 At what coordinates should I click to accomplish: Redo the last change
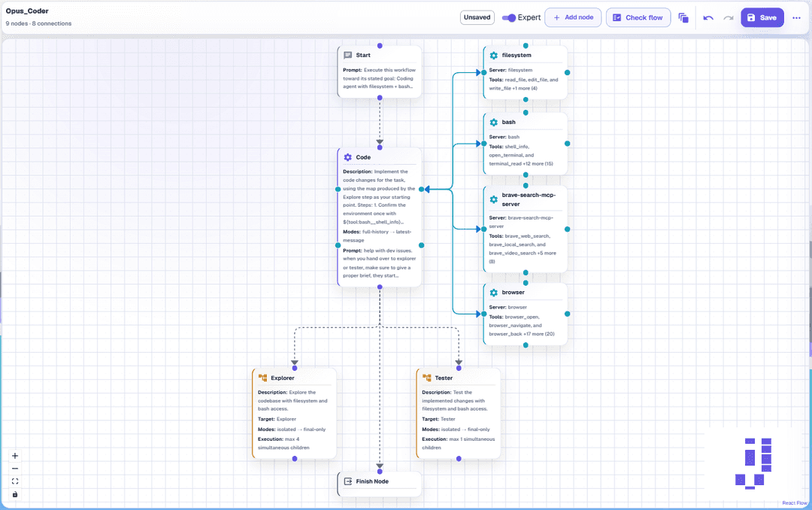point(728,17)
